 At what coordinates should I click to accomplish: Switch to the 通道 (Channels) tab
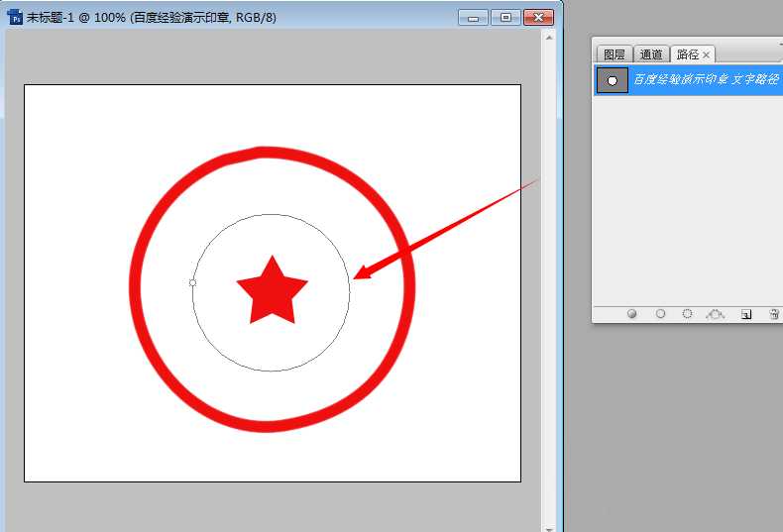pyautogui.click(x=650, y=55)
